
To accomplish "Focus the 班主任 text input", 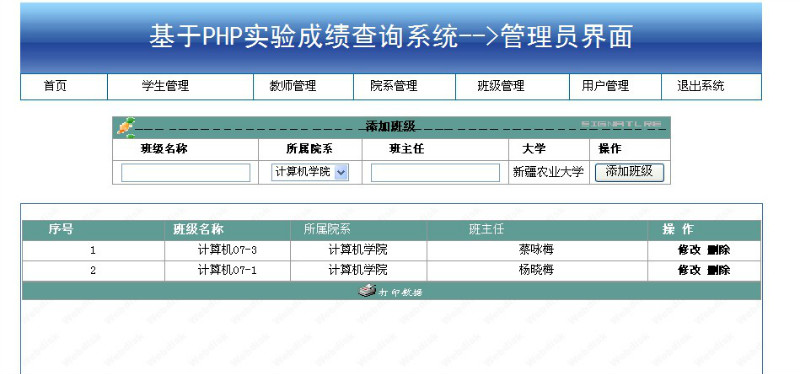I will click(x=435, y=172).
